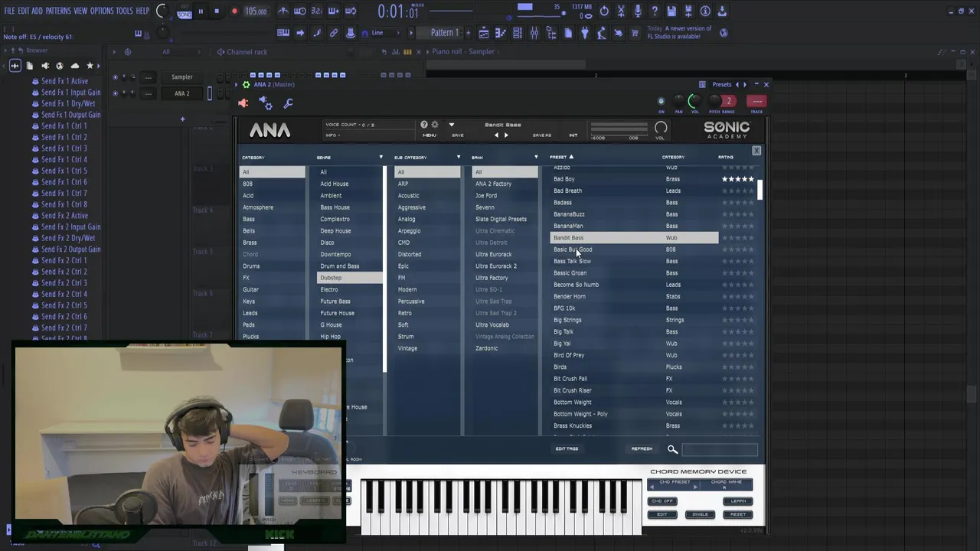
Task: Expand the SUB CATEGORY column dropdown arrow
Action: [458, 158]
